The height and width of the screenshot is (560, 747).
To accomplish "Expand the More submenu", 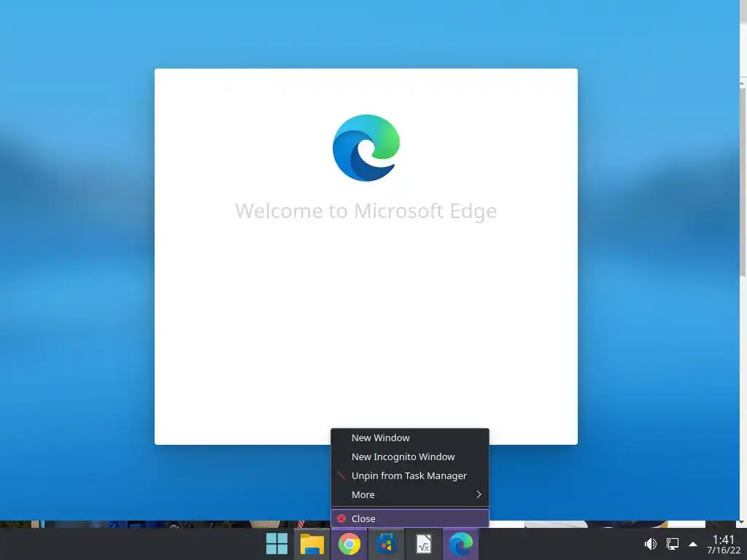I will (410, 495).
